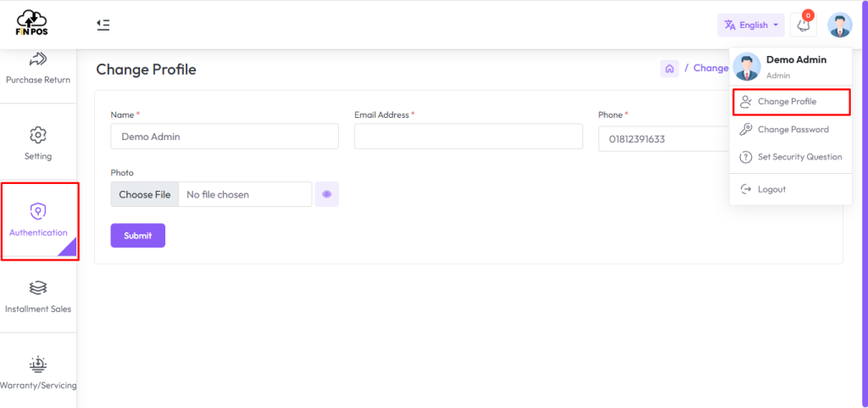Click the Change Password key icon
Screen dimensions: 868x408
click(746, 130)
